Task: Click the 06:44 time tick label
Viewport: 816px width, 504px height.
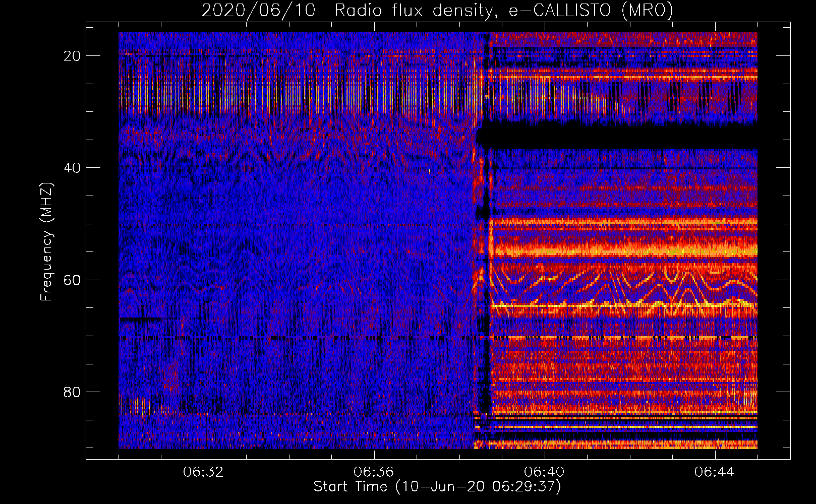Action: pyautogui.click(x=715, y=472)
